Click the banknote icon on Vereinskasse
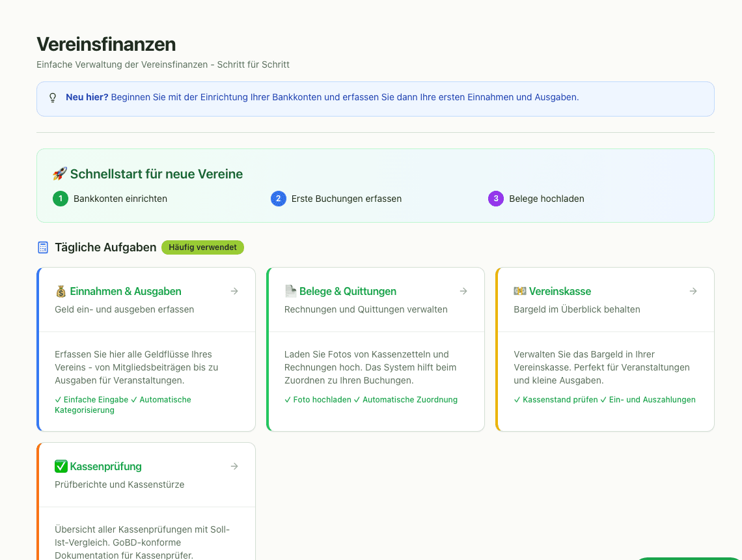 (520, 291)
